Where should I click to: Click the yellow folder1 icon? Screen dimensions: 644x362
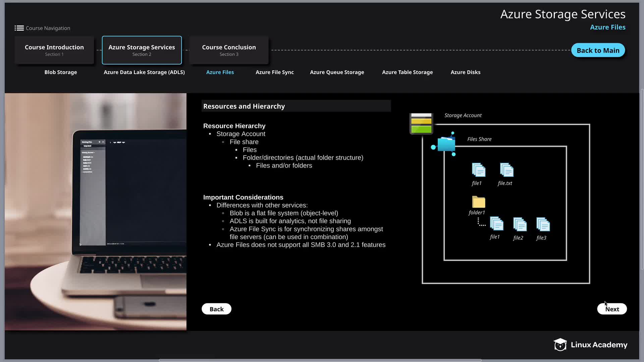[x=479, y=202]
